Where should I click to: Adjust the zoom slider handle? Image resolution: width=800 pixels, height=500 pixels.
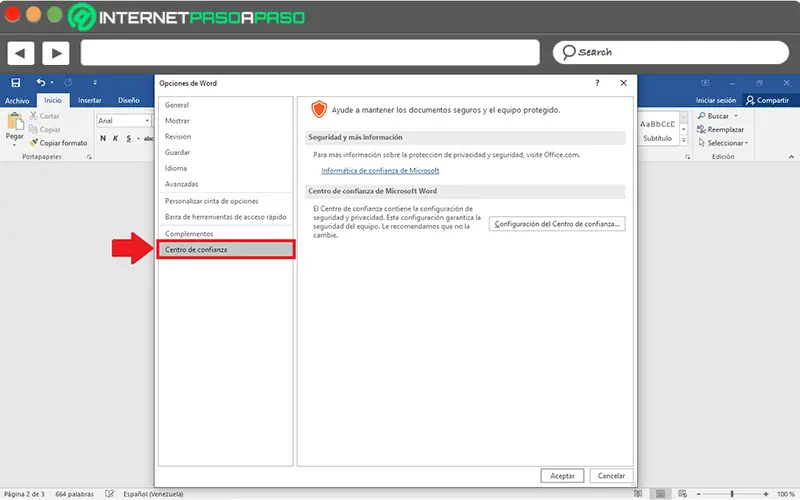(x=732, y=494)
